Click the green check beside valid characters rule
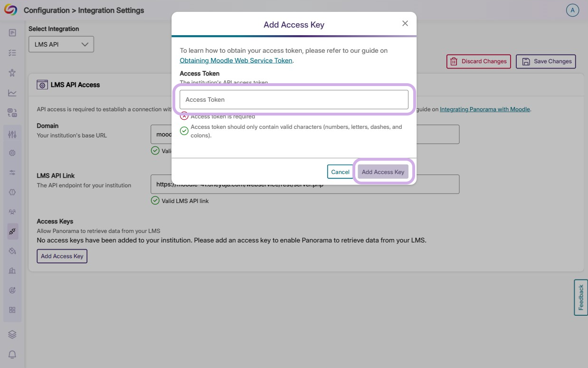 pos(184,131)
